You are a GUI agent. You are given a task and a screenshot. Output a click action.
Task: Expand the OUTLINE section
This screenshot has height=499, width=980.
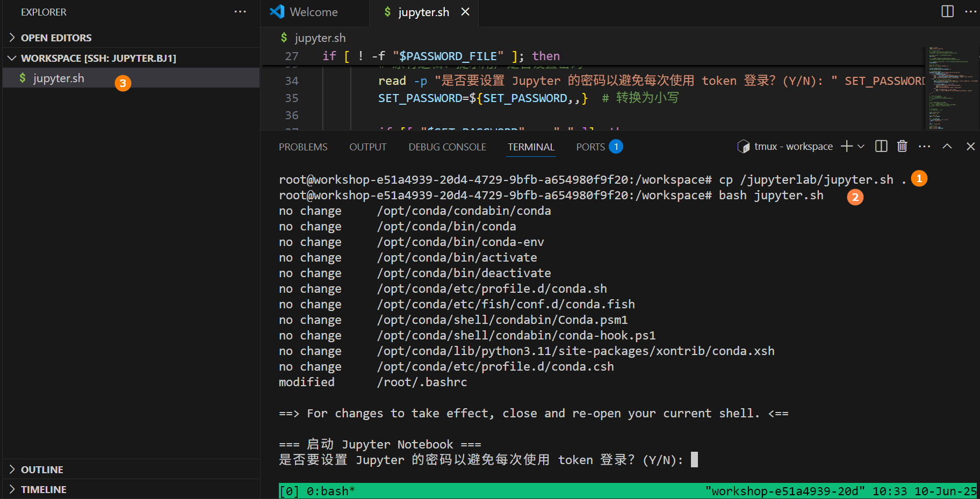click(42, 469)
